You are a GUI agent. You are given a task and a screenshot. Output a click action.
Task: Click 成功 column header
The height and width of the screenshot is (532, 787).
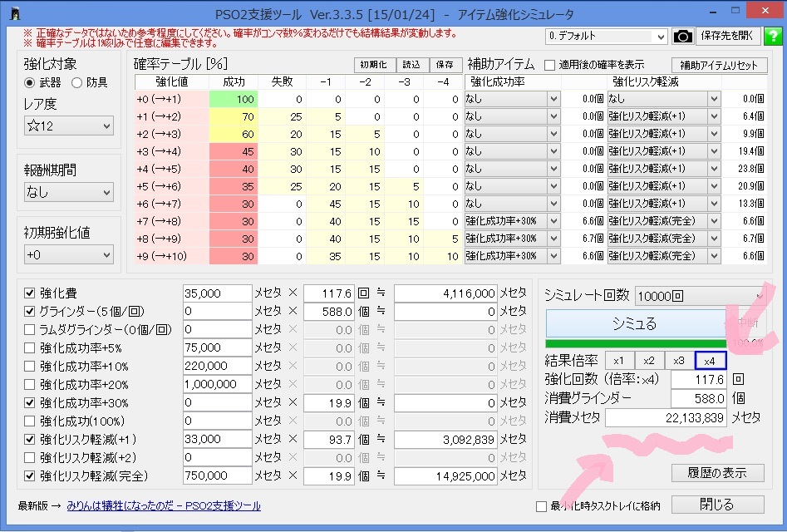pyautogui.click(x=234, y=81)
